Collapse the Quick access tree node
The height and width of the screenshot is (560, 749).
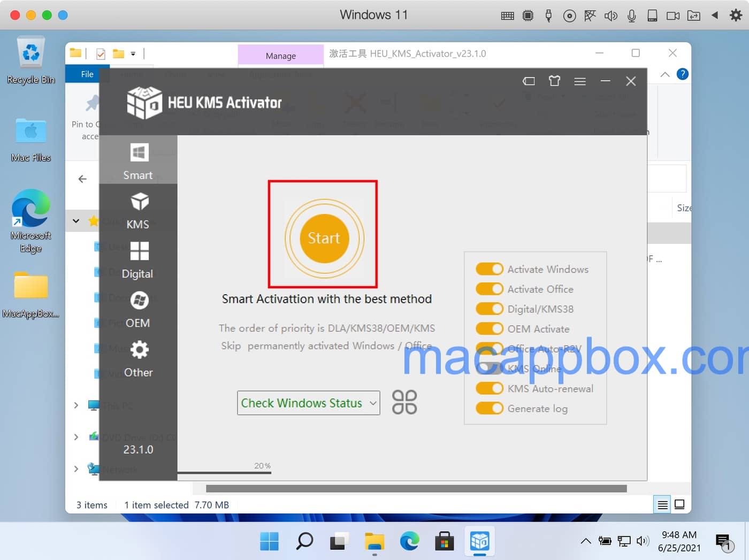(x=76, y=220)
